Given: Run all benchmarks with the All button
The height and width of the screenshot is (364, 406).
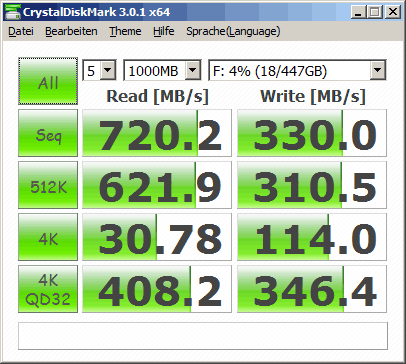Looking at the screenshot, I should (x=48, y=81).
